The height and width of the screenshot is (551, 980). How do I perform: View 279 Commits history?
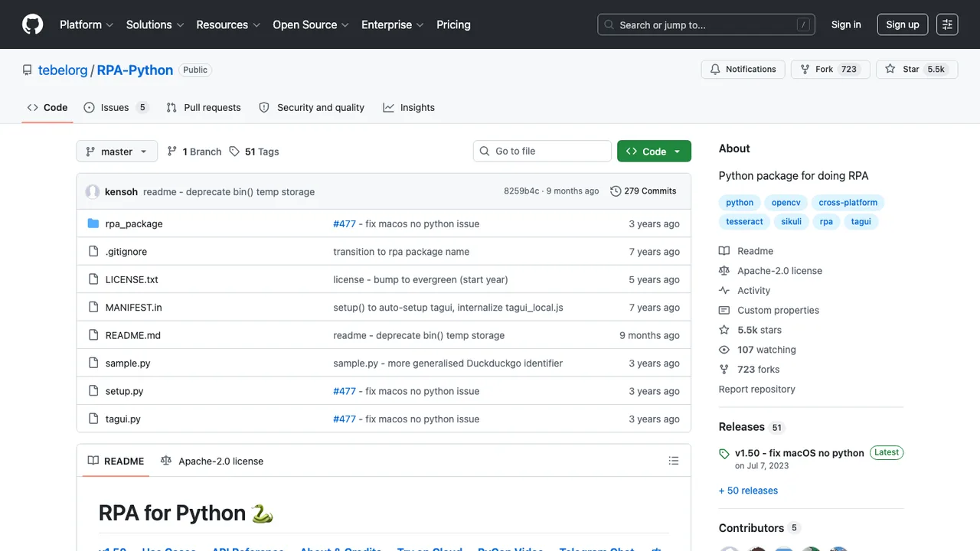point(643,191)
